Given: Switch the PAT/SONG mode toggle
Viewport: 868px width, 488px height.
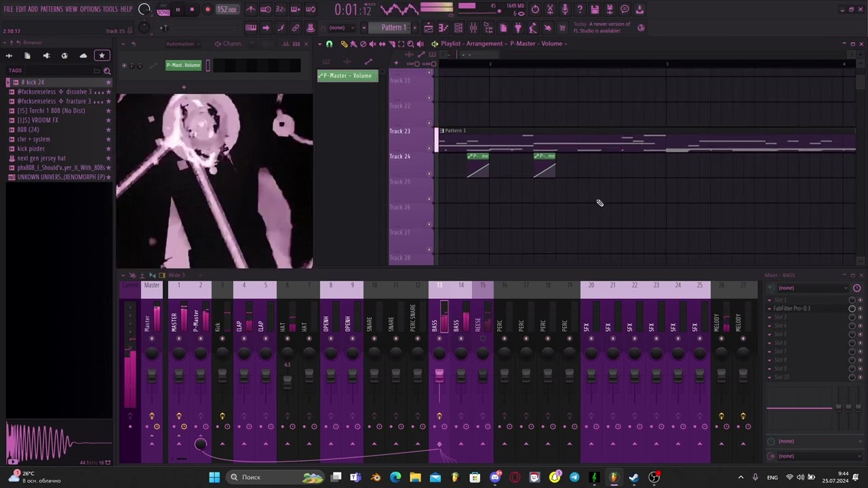Looking at the screenshot, I should (x=163, y=9).
